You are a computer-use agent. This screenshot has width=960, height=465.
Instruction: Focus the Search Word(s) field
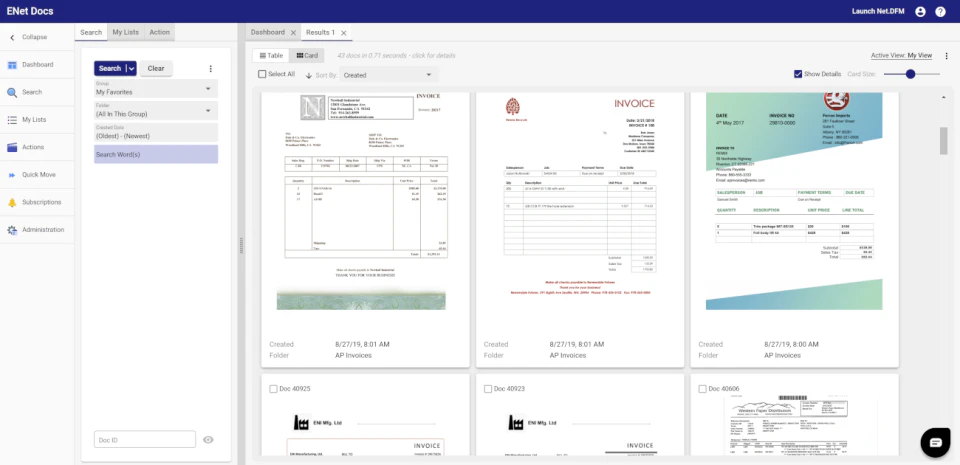[156, 154]
